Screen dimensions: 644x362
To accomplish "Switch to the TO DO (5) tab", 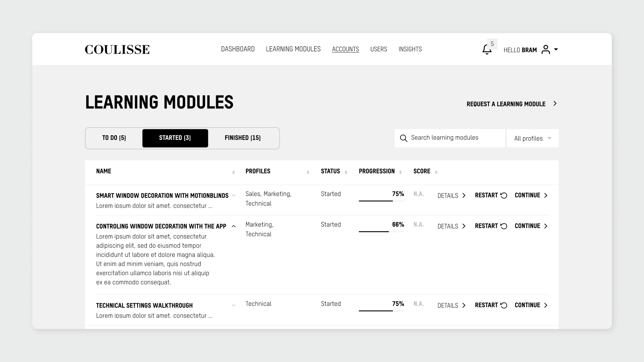I will coord(114,138).
